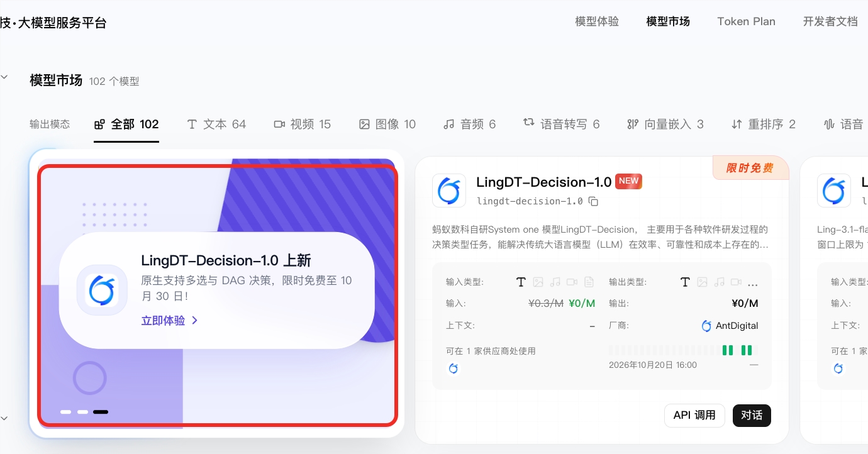Click the video icon in output types
Image resolution: width=868 pixels, height=454 pixels.
[737, 282]
